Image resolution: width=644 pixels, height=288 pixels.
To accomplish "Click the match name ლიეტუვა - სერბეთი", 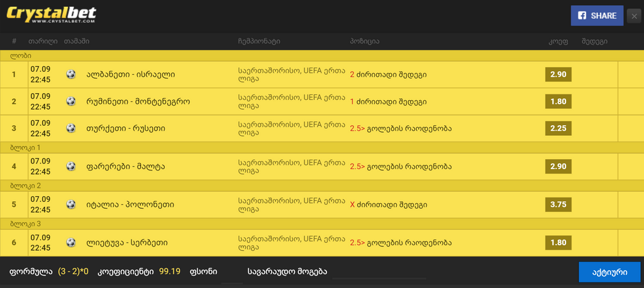I will click(x=127, y=243).
